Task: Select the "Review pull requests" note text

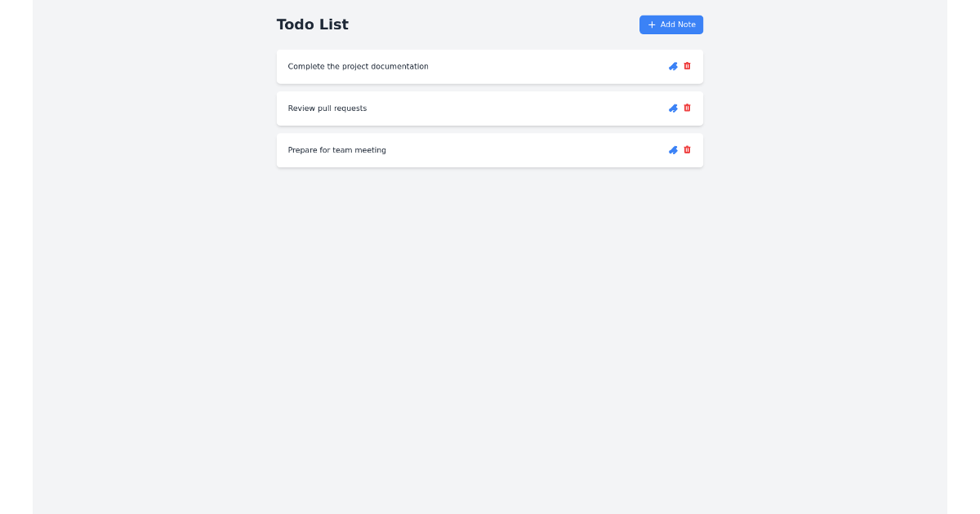Action: 327,109
